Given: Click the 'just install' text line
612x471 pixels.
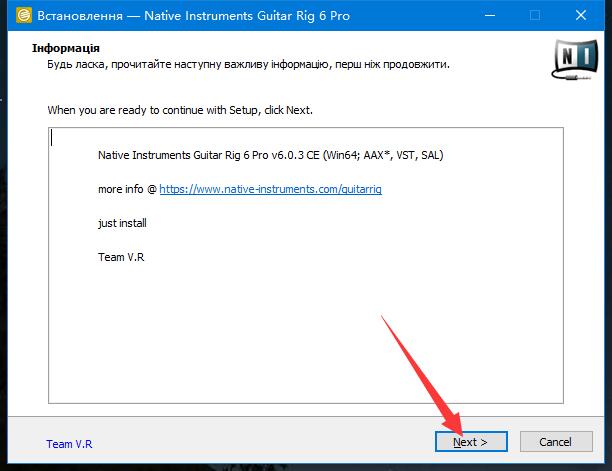Looking at the screenshot, I should 122,223.
